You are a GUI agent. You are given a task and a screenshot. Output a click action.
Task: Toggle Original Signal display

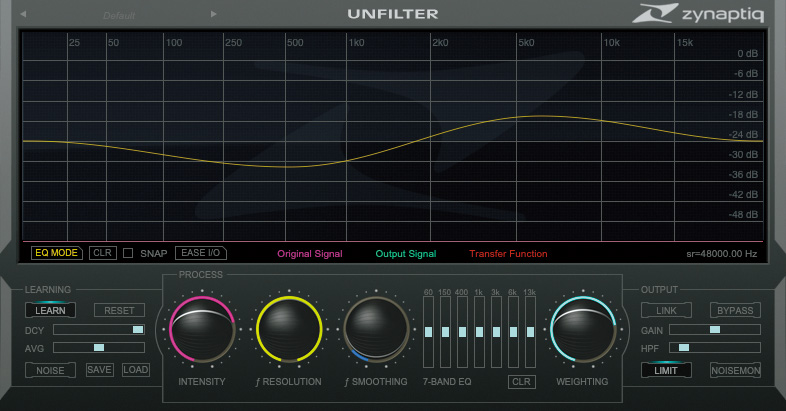(310, 254)
